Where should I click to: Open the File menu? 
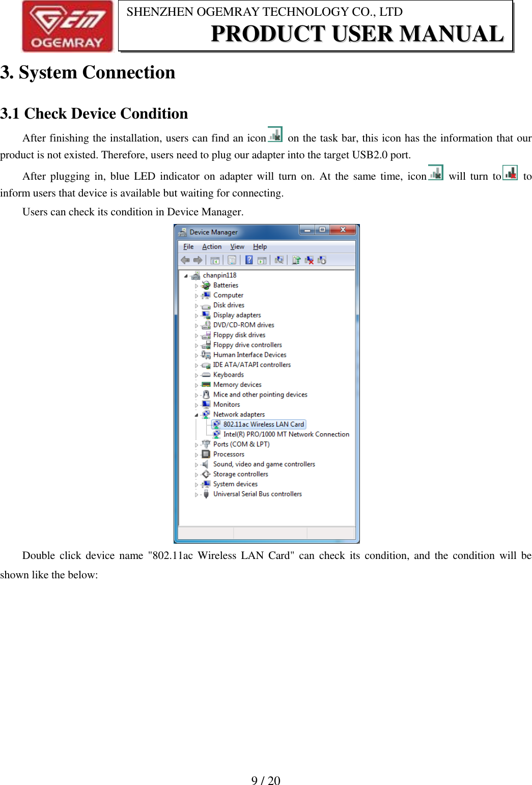click(188, 247)
